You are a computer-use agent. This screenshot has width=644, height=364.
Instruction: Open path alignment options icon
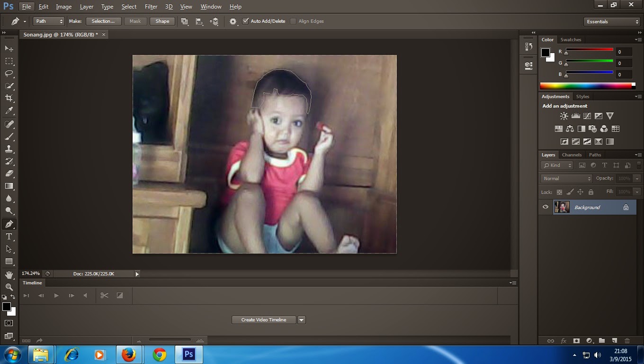199,21
